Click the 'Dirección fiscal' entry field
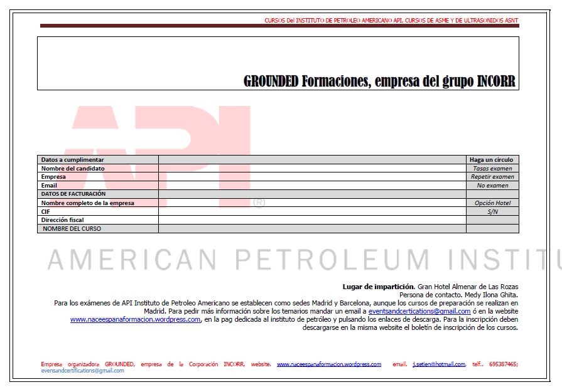The width and height of the screenshot is (562, 392). point(311,220)
